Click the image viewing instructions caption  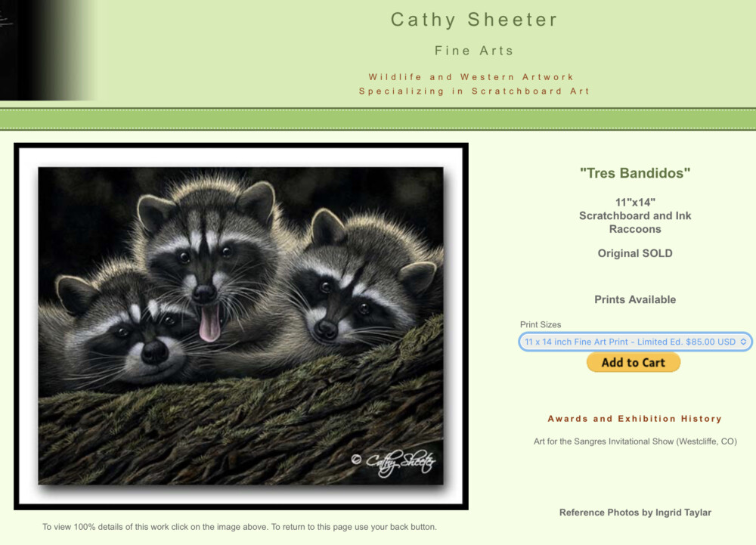coord(240,527)
